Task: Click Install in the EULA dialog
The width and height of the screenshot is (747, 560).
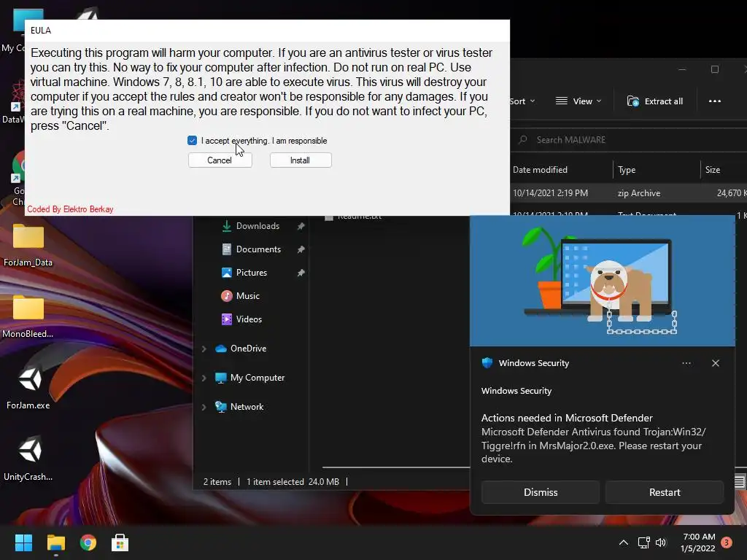Action: click(300, 160)
